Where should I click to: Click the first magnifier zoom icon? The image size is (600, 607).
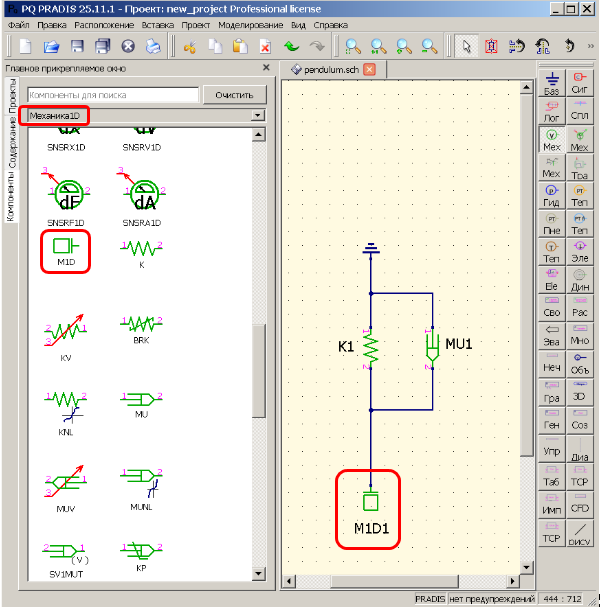click(x=353, y=46)
